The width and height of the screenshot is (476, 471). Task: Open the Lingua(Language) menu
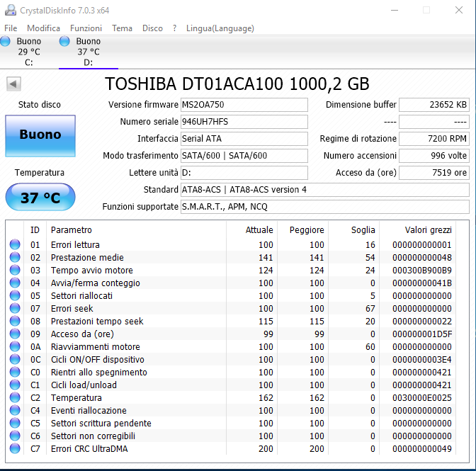click(220, 28)
